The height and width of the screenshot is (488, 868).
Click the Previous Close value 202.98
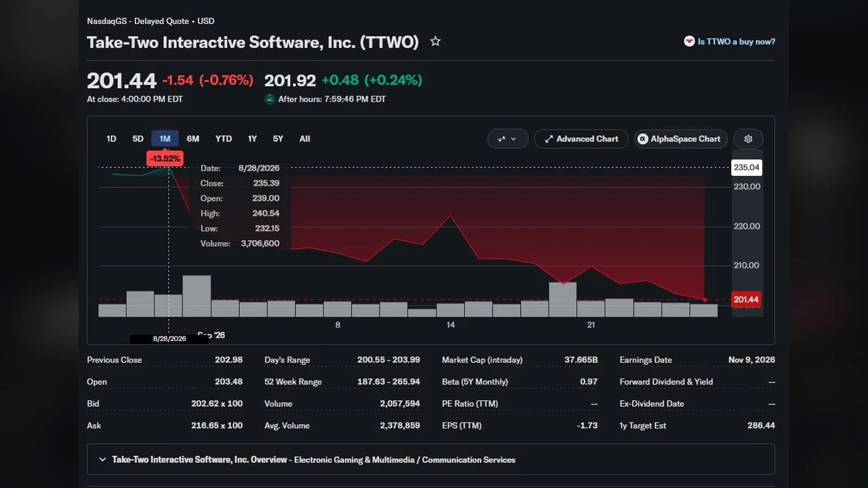tap(228, 360)
